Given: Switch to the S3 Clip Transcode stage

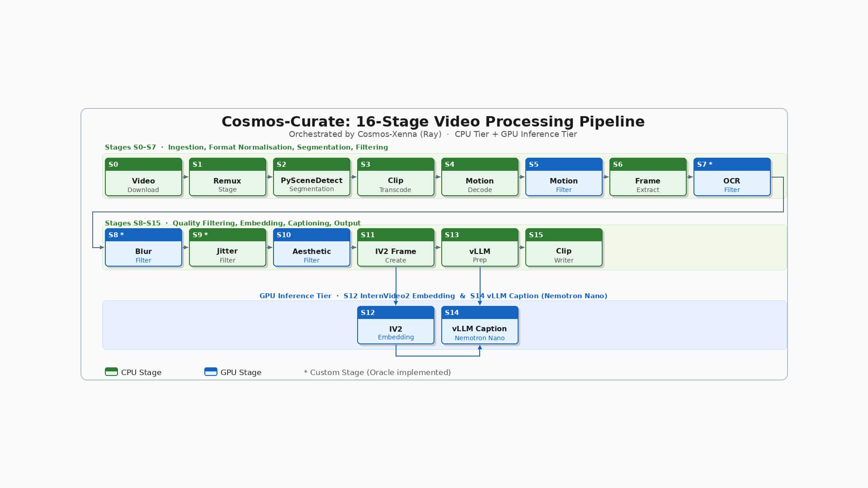Looking at the screenshot, I should click(x=396, y=177).
